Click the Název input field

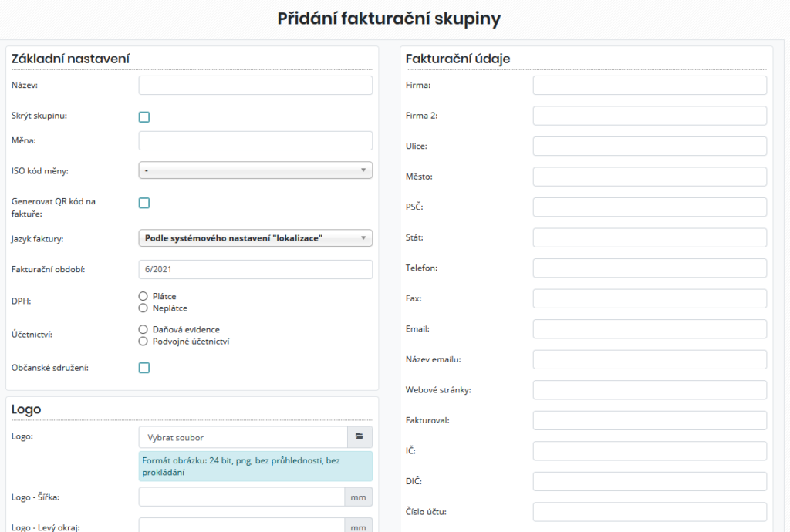pos(255,85)
